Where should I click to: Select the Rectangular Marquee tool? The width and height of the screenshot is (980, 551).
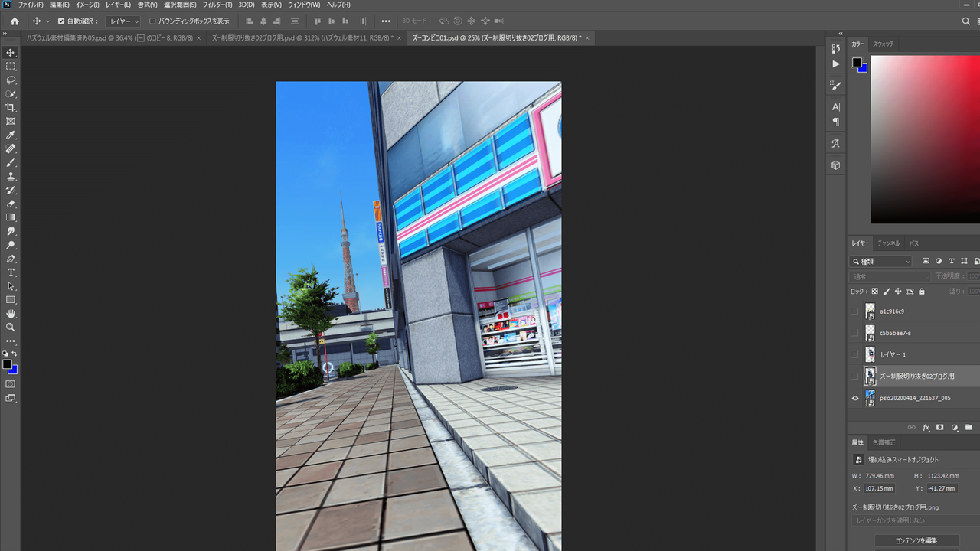pos(11,66)
